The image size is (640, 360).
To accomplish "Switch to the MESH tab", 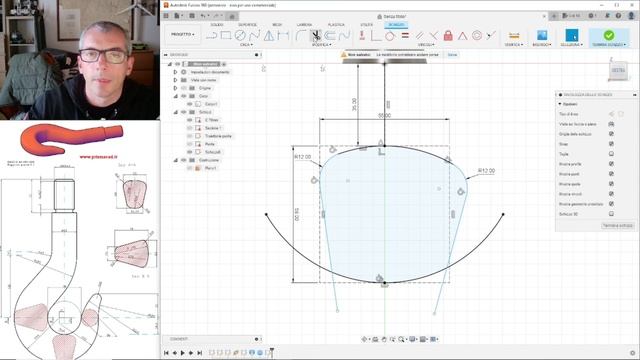I will click(x=277, y=25).
